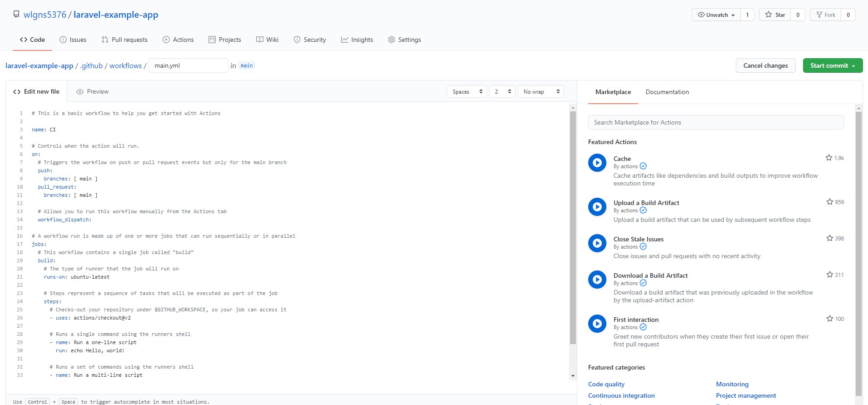Click verified badge under Cache action
Viewport: 868px width, 405px height.
coord(643,166)
